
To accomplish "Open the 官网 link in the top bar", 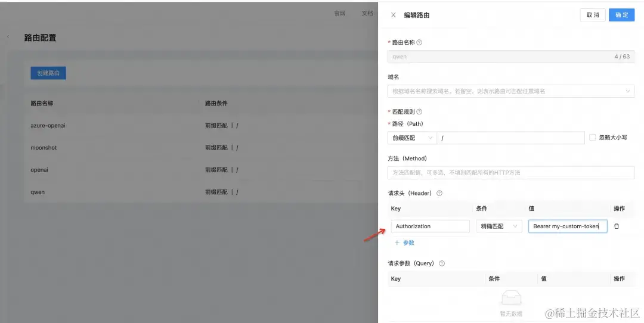I will coord(340,14).
